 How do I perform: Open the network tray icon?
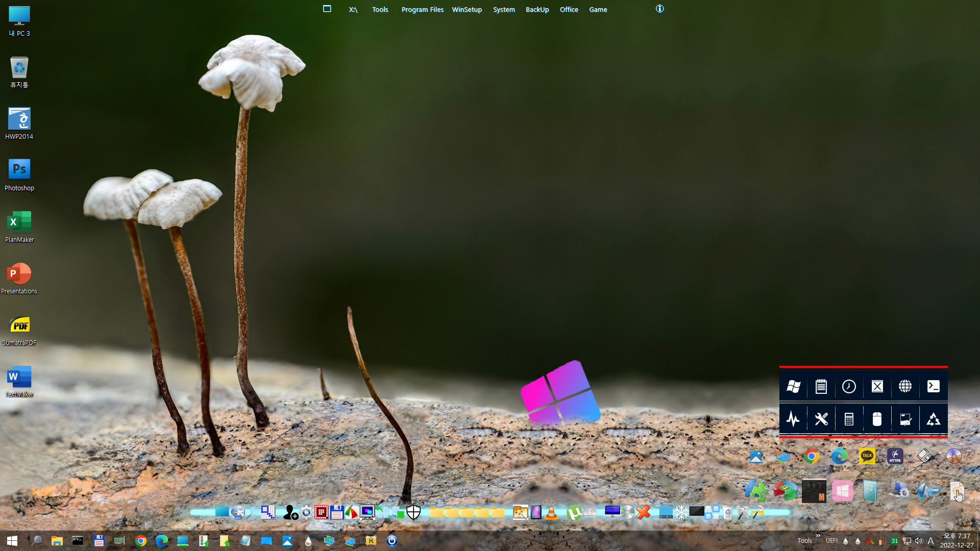[x=907, y=541]
